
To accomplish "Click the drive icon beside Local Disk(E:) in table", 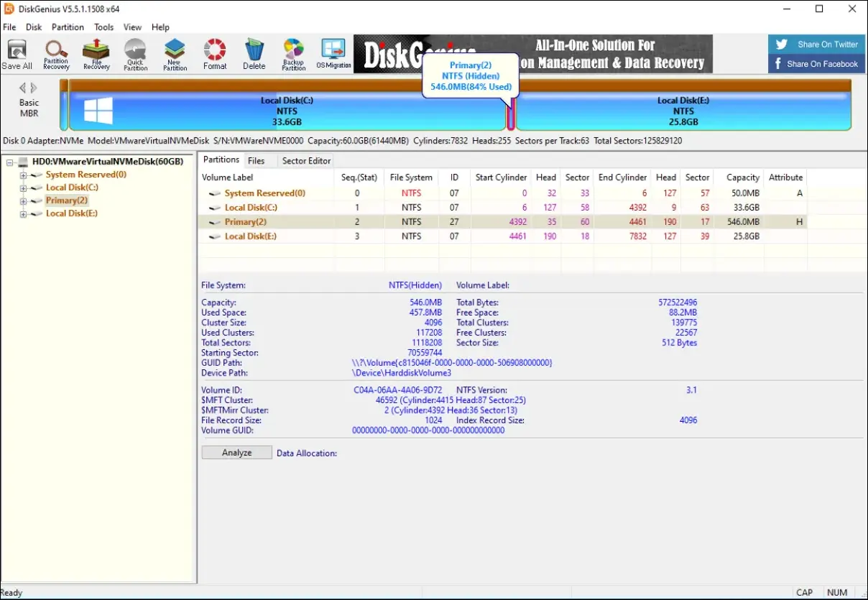I will 215,236.
